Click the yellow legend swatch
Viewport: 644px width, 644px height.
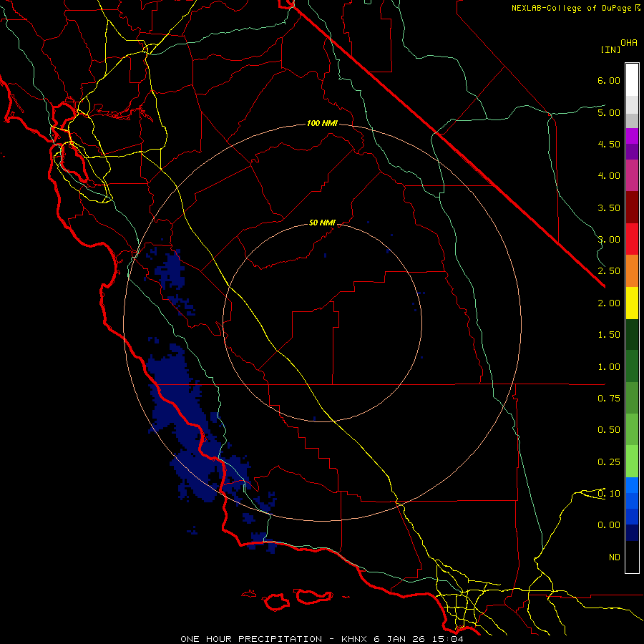(x=632, y=303)
